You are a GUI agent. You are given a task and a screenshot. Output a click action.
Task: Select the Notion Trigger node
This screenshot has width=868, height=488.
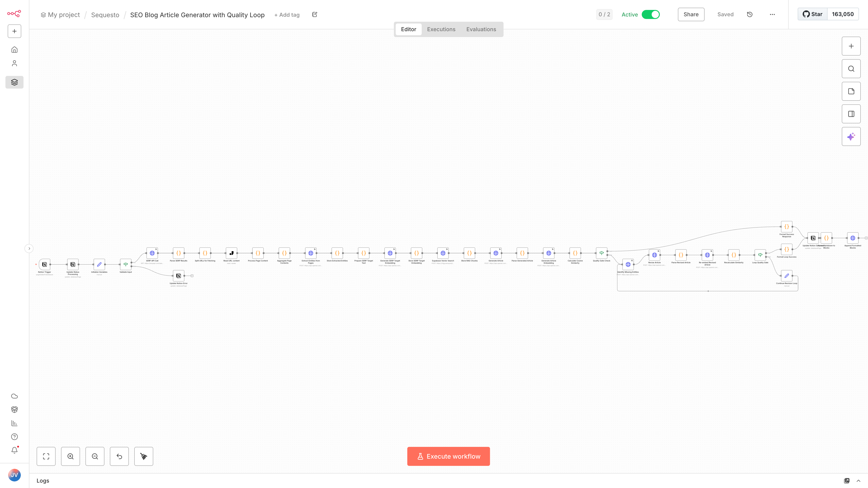45,265
